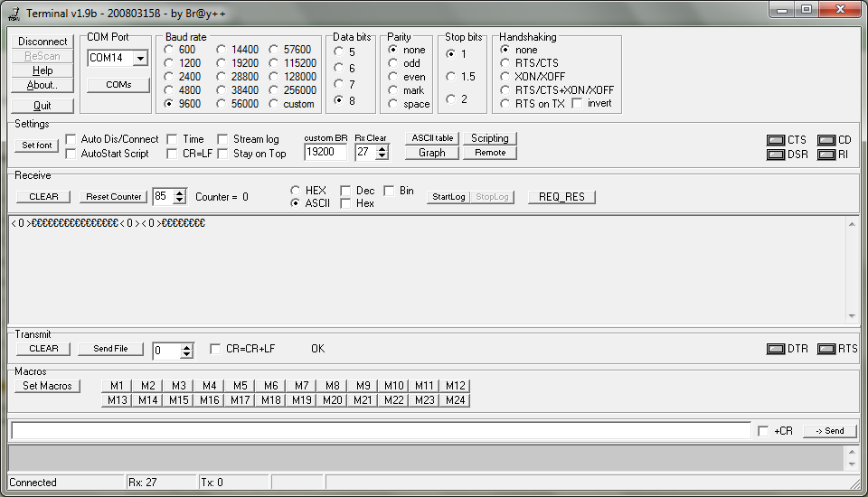This screenshot has width=868, height=497.
Task: Click the CD indicator LED
Action: [826, 140]
